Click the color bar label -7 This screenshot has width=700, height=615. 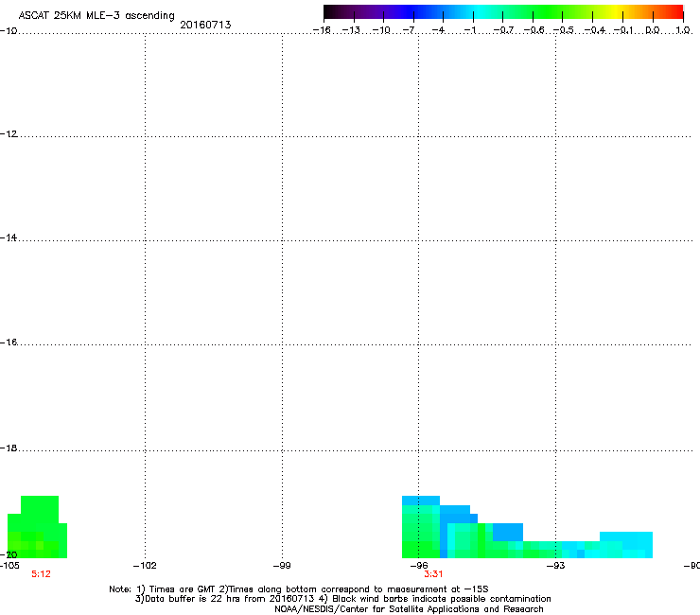click(x=409, y=30)
